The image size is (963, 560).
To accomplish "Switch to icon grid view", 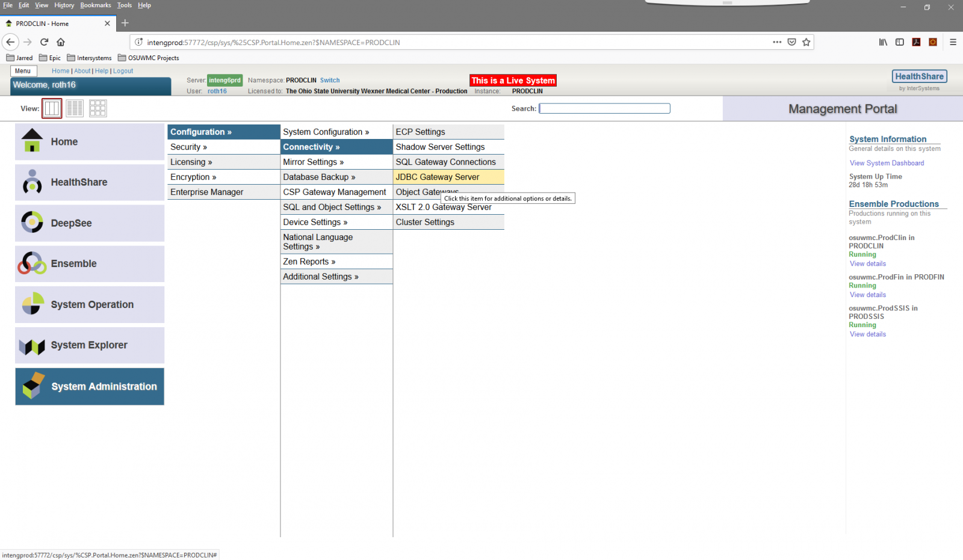I will (x=98, y=108).
